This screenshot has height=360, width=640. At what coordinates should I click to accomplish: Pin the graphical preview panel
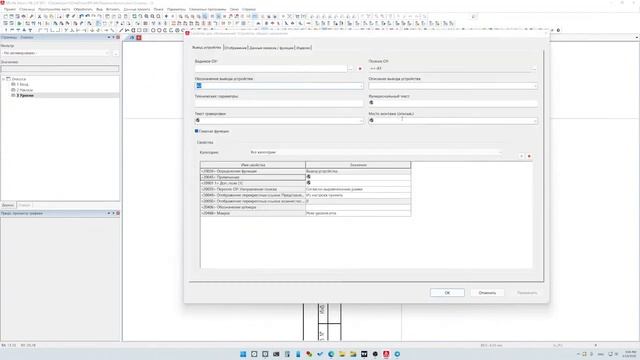coord(113,213)
